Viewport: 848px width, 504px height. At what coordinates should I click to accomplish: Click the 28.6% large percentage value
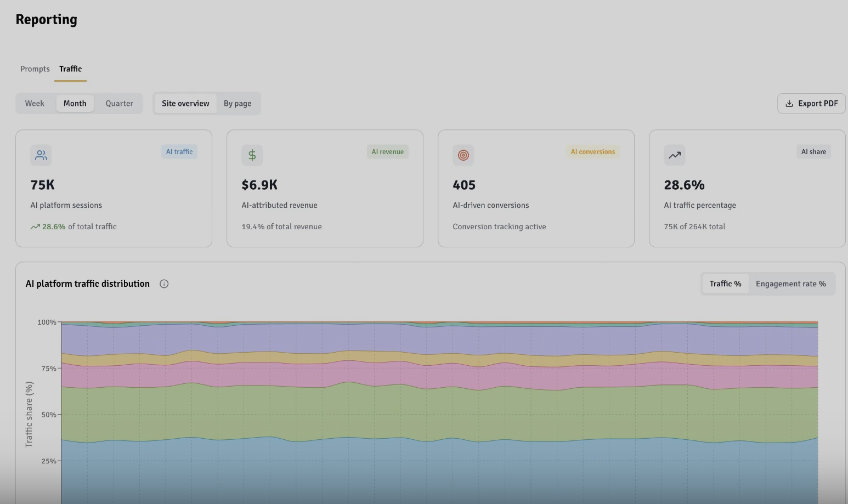coord(684,185)
